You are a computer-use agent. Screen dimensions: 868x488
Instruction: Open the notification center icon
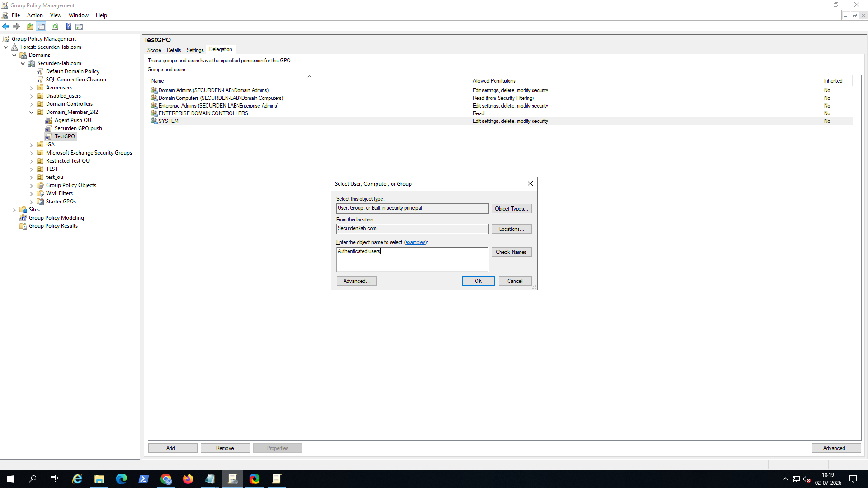pos(853,479)
